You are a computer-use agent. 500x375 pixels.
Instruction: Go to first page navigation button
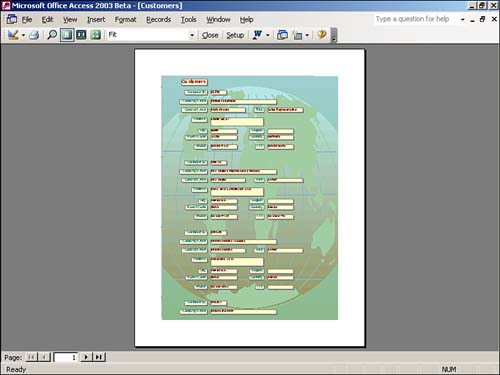[32, 357]
